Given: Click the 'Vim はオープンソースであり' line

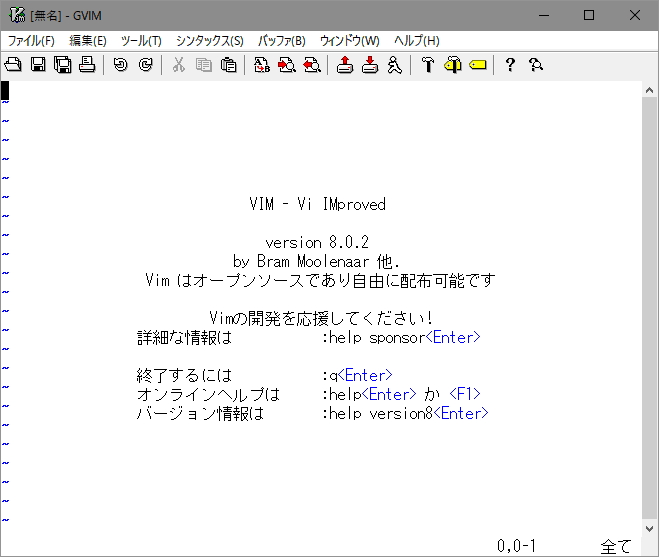Looking at the screenshot, I should 320,280.
